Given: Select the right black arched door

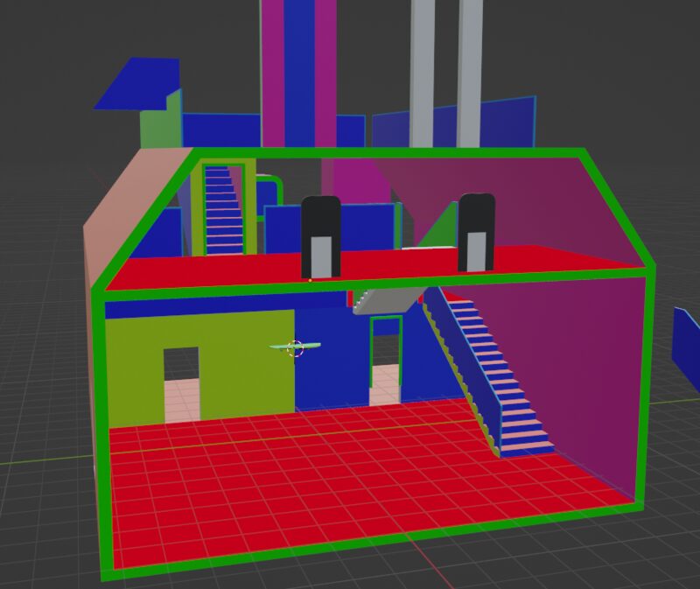Looking at the screenshot, I should [476, 232].
